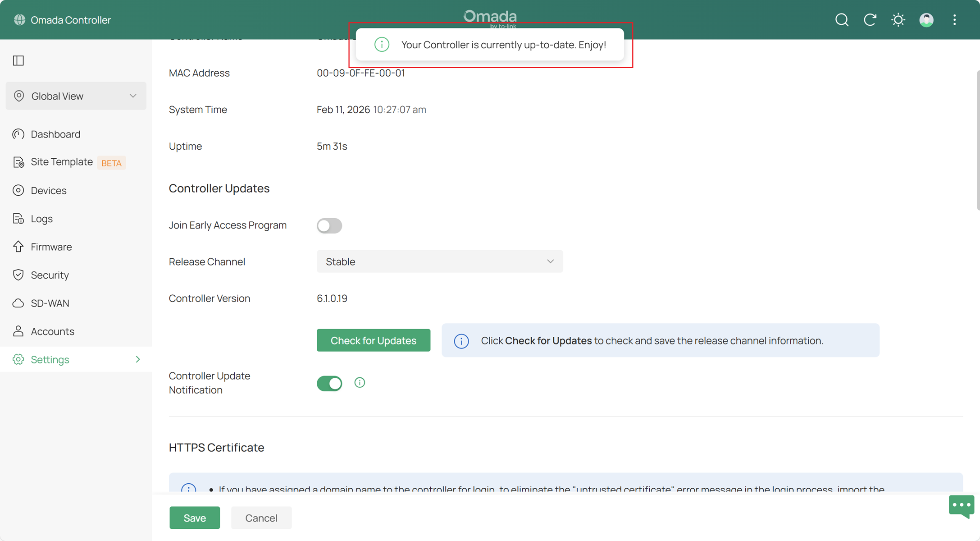
Task: Open the Logs panel
Action: click(41, 219)
